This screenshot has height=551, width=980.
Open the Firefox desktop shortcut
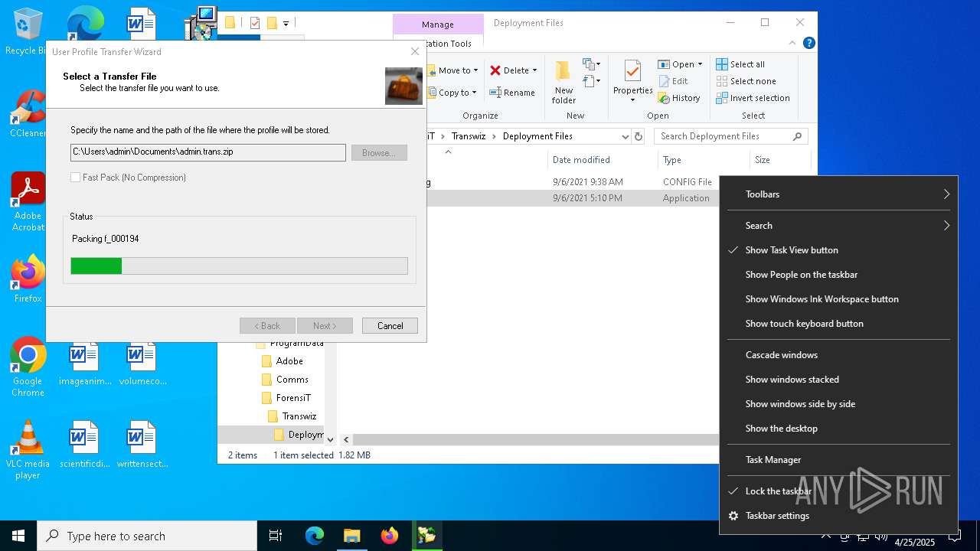[x=28, y=279]
